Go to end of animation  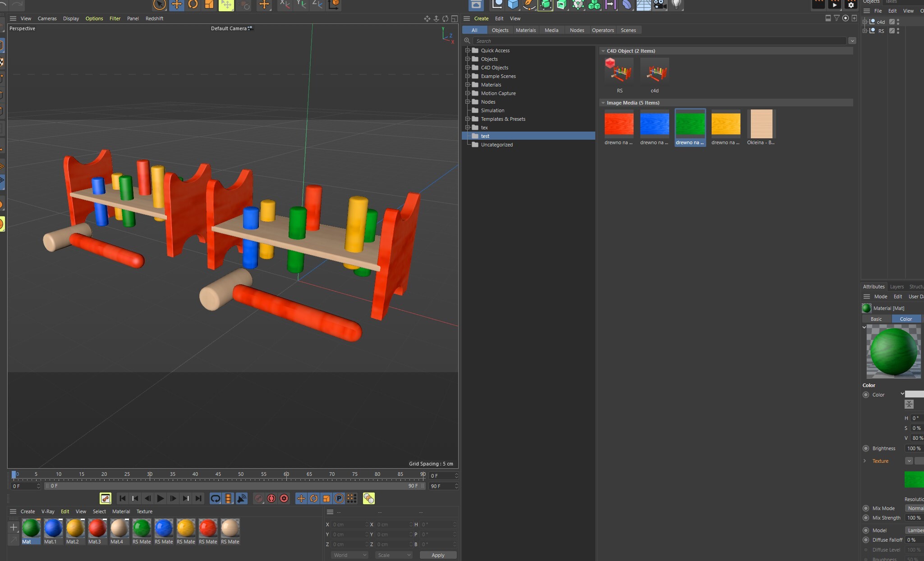[198, 498]
